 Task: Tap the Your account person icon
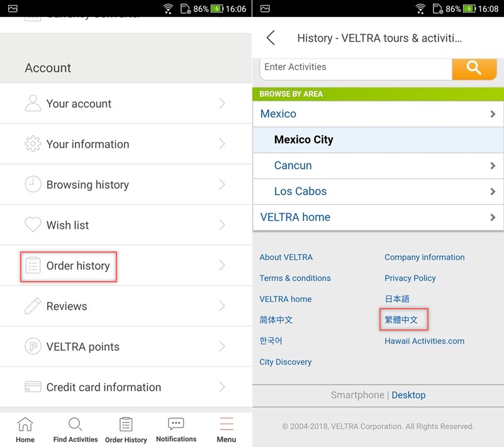click(33, 103)
